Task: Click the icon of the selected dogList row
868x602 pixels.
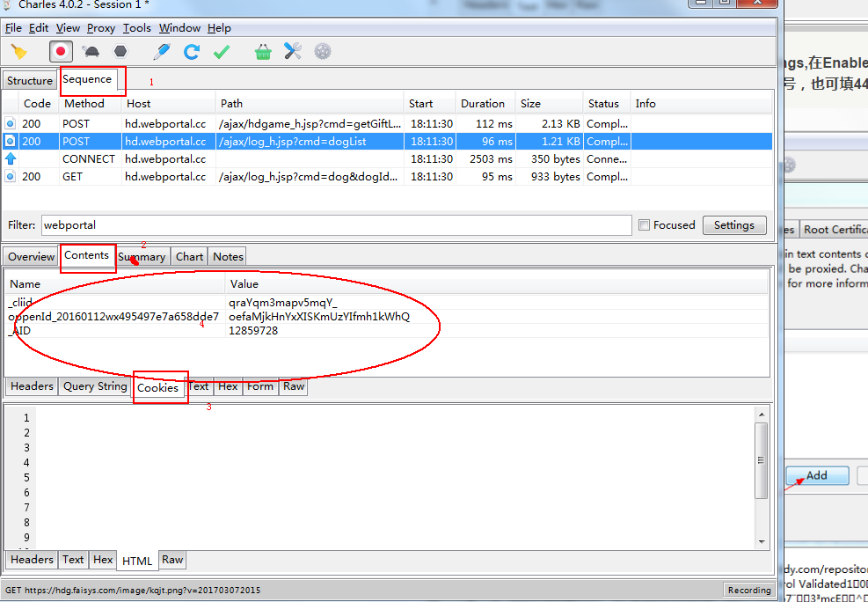Action: [x=10, y=141]
